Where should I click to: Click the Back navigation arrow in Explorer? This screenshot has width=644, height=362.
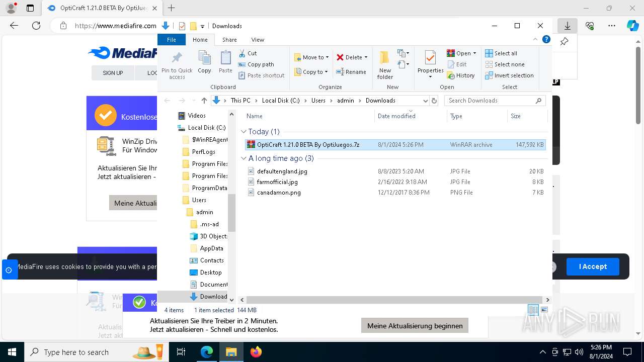(x=167, y=101)
